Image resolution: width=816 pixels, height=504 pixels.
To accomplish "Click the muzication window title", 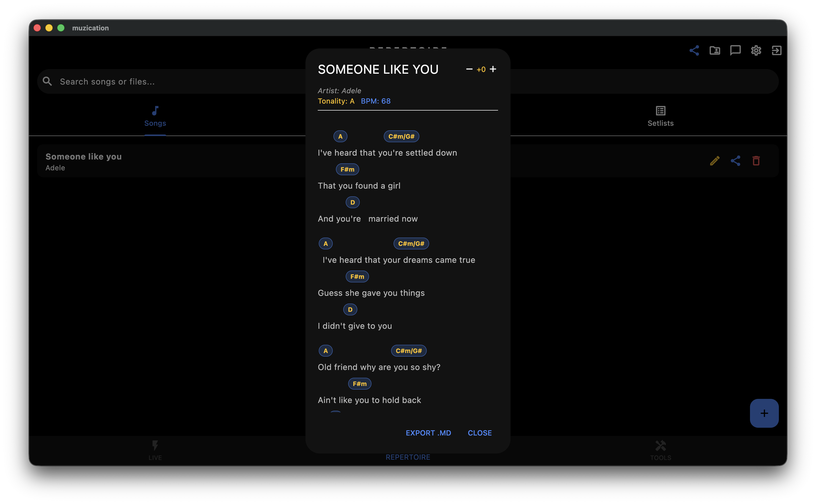I will [x=91, y=28].
